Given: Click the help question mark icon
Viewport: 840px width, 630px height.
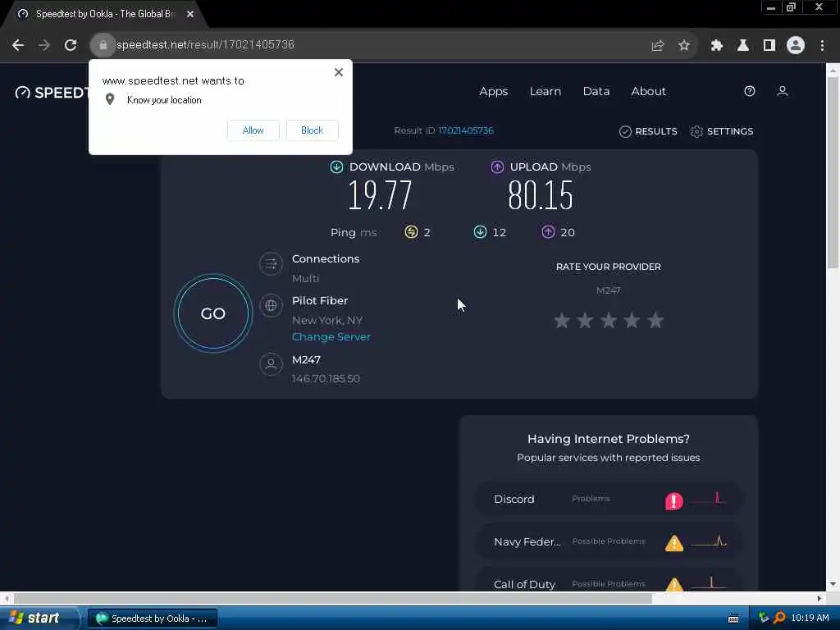Looking at the screenshot, I should [x=750, y=91].
